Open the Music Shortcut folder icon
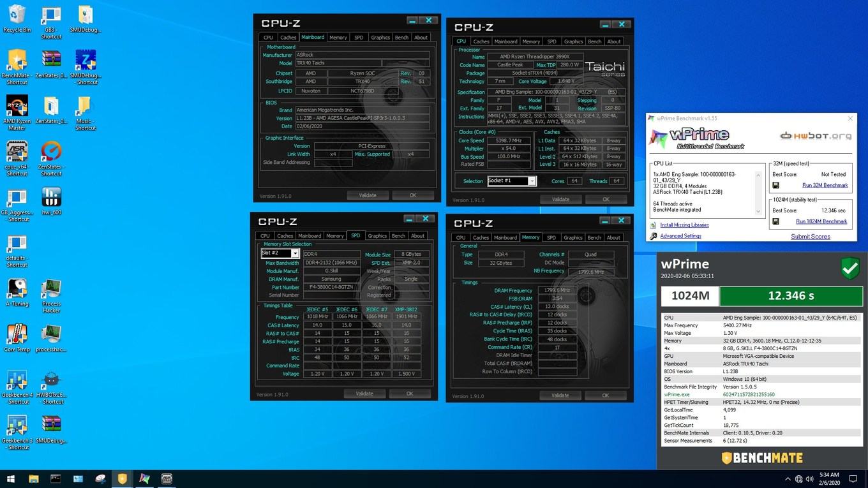Image resolution: width=868 pixels, height=488 pixels. coord(85,113)
